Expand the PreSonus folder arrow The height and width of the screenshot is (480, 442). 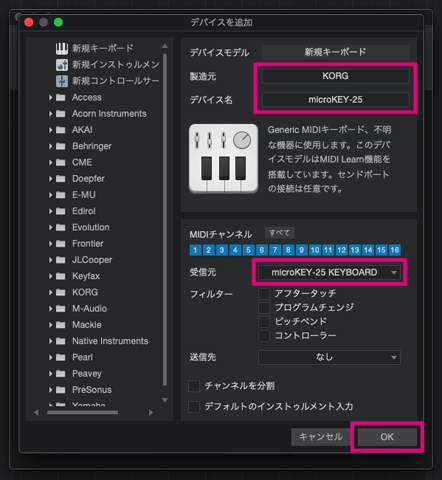pos(50,390)
